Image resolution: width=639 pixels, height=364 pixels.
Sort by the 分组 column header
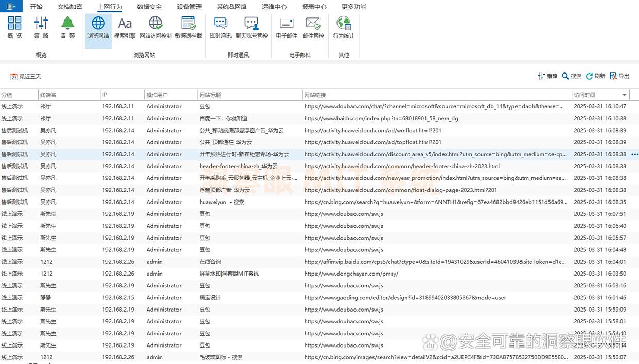(x=19, y=95)
